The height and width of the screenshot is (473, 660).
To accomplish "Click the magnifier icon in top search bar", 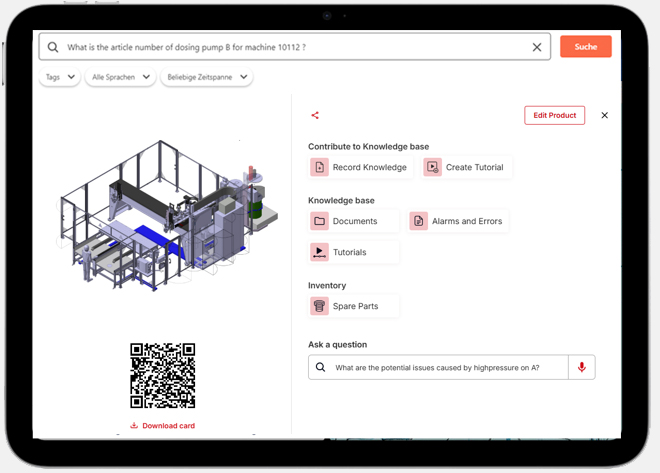I will pyautogui.click(x=53, y=47).
